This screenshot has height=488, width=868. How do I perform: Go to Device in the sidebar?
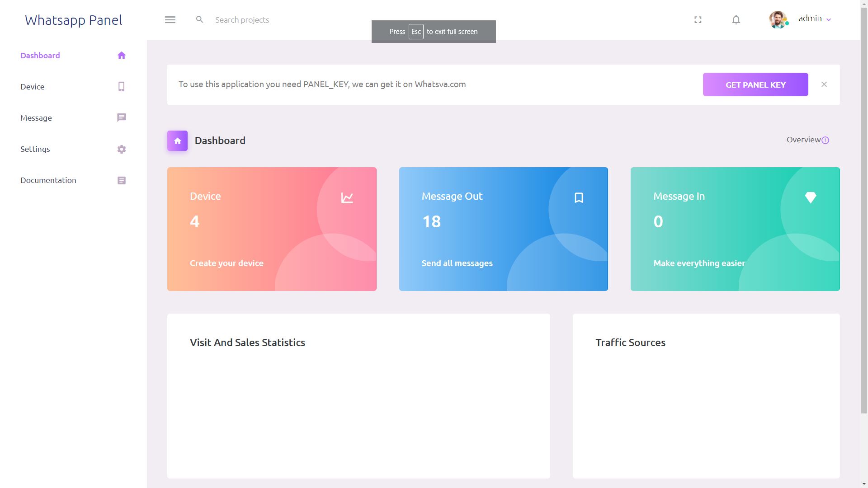point(33,87)
